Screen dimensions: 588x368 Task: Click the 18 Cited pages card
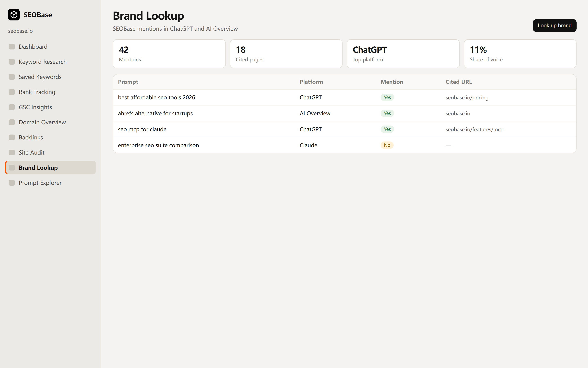pyautogui.click(x=286, y=54)
